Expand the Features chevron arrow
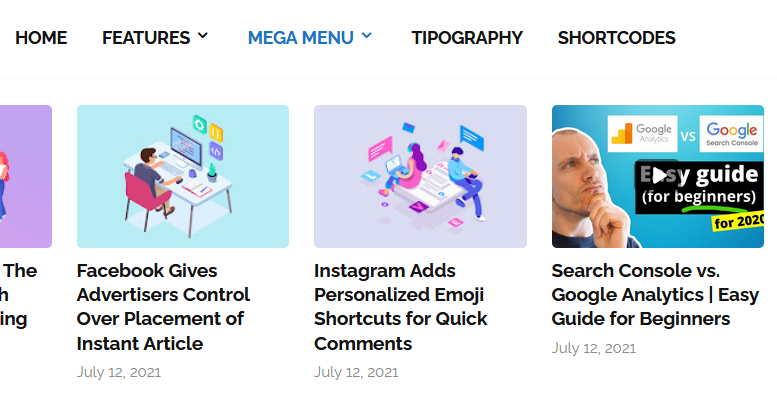The image size is (777, 398). click(x=203, y=36)
